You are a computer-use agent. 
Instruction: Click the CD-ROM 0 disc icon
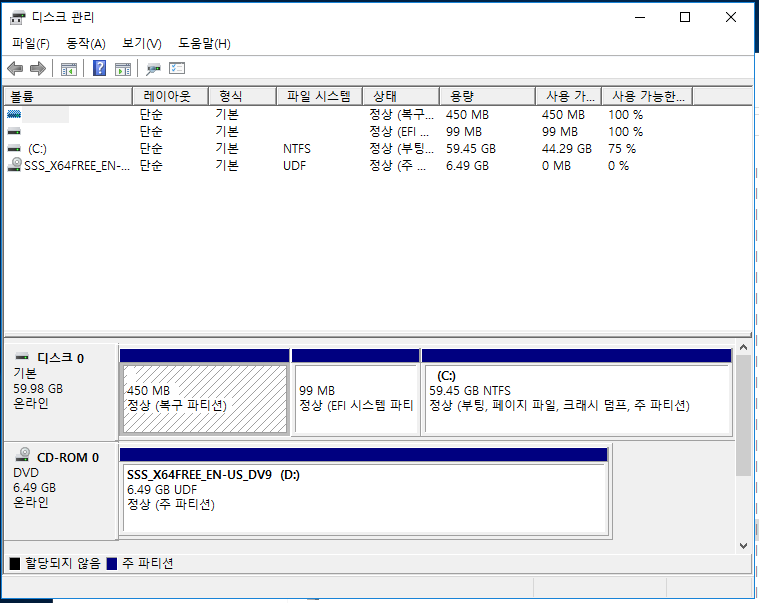(x=23, y=454)
